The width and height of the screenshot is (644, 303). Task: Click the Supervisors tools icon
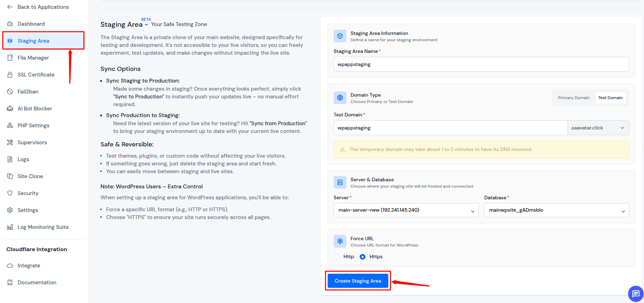10,143
